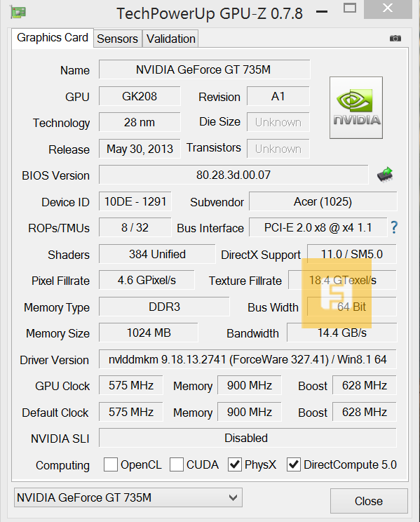Viewport: 420px width, 522px height.
Task: Click DirectX Support 11.0 / SM5.0
Action: point(352,254)
